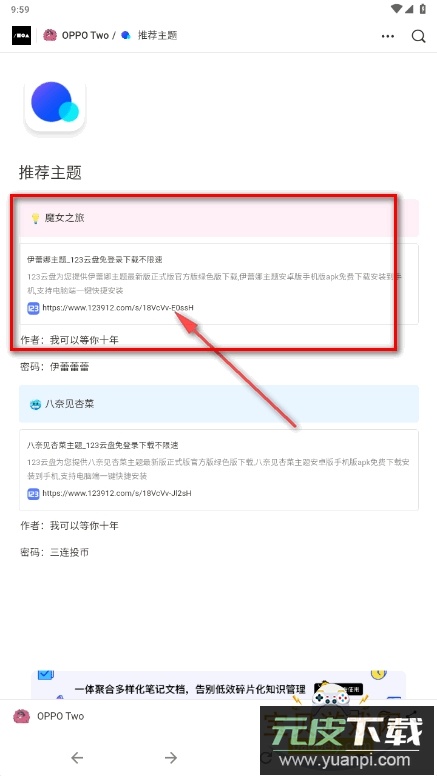The image size is (437, 776).
Task: Tap the blue face icon beside 八奈见杏菜
Action: coord(35,404)
